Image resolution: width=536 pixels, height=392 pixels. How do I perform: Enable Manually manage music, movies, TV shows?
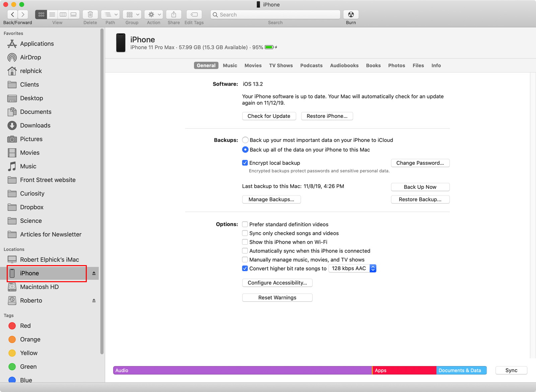pos(245,259)
